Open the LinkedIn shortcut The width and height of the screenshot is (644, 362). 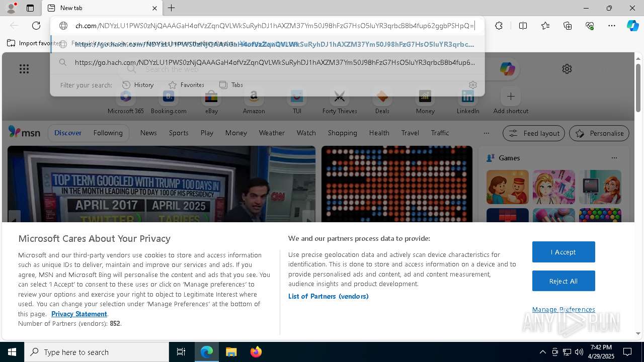(468, 102)
